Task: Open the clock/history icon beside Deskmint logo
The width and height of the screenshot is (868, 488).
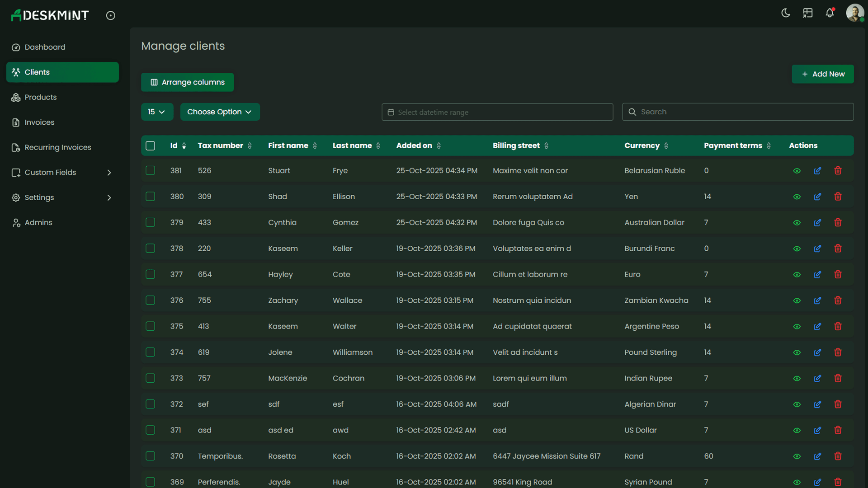Action: (110, 15)
